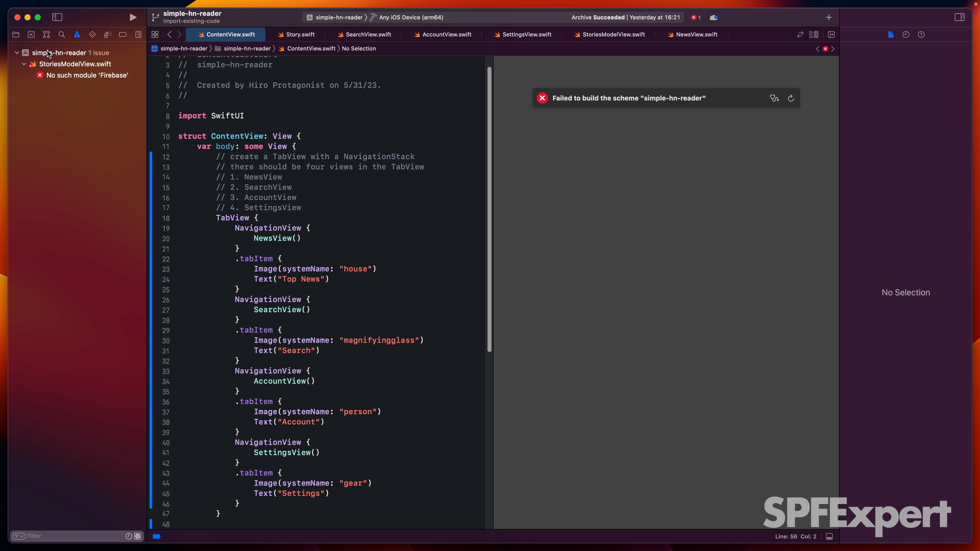Switch to the NewsView.swift tab
The height and width of the screenshot is (551, 980).
tap(692, 35)
